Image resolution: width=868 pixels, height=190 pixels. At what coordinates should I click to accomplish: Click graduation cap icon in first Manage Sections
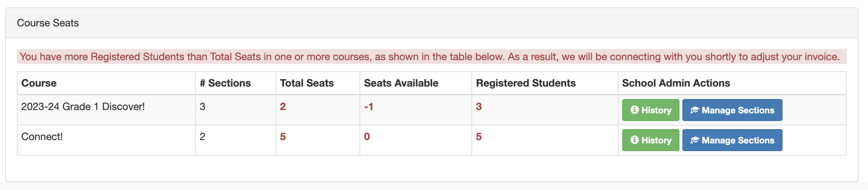694,110
